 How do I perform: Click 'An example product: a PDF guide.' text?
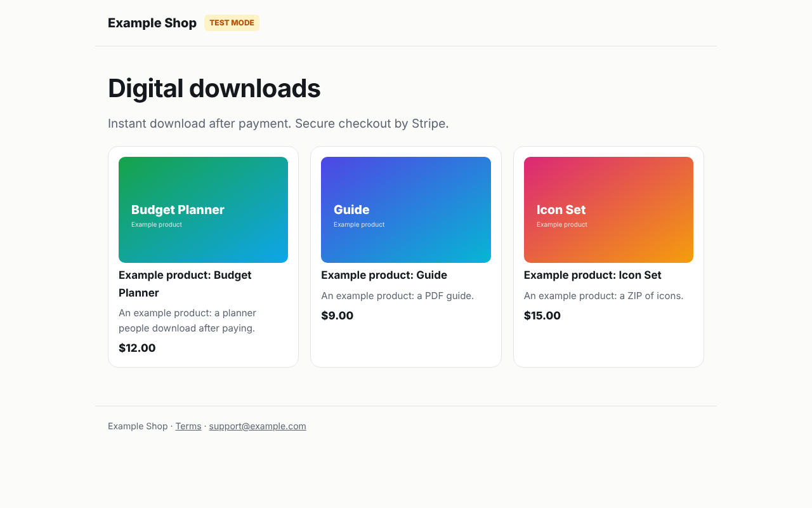[x=397, y=296]
